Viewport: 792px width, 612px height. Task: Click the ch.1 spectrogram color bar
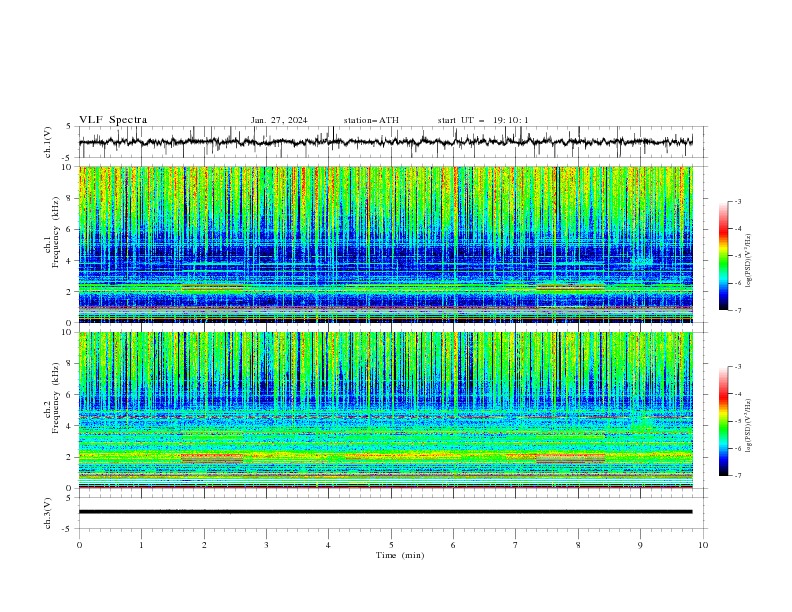723,256
